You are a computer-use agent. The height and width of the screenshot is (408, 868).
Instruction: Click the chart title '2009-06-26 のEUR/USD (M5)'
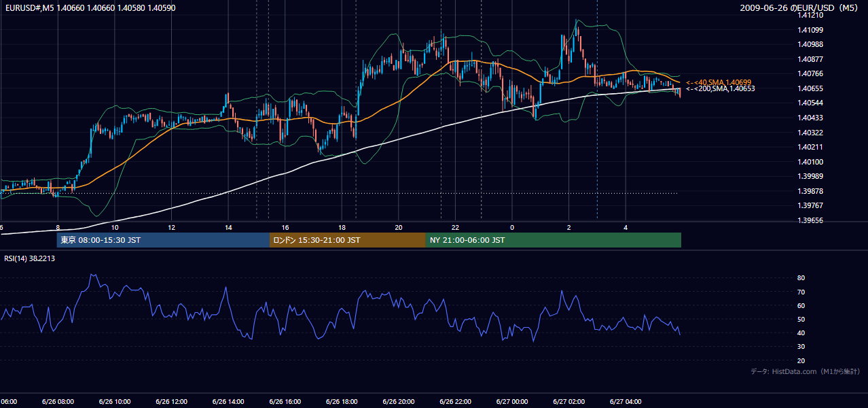(x=800, y=8)
